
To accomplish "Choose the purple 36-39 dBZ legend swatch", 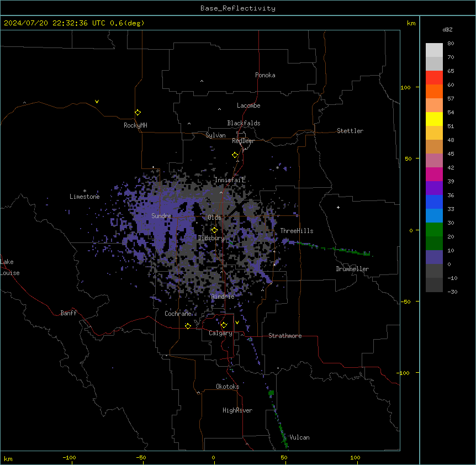I will pyautogui.click(x=434, y=188).
